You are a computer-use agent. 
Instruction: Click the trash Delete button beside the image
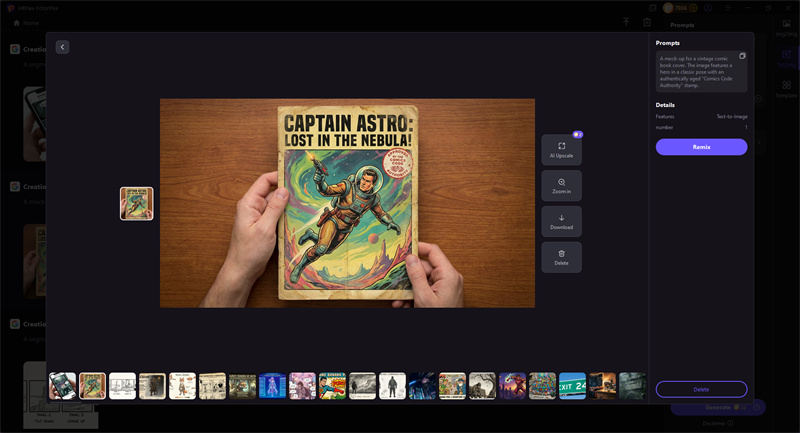click(561, 257)
